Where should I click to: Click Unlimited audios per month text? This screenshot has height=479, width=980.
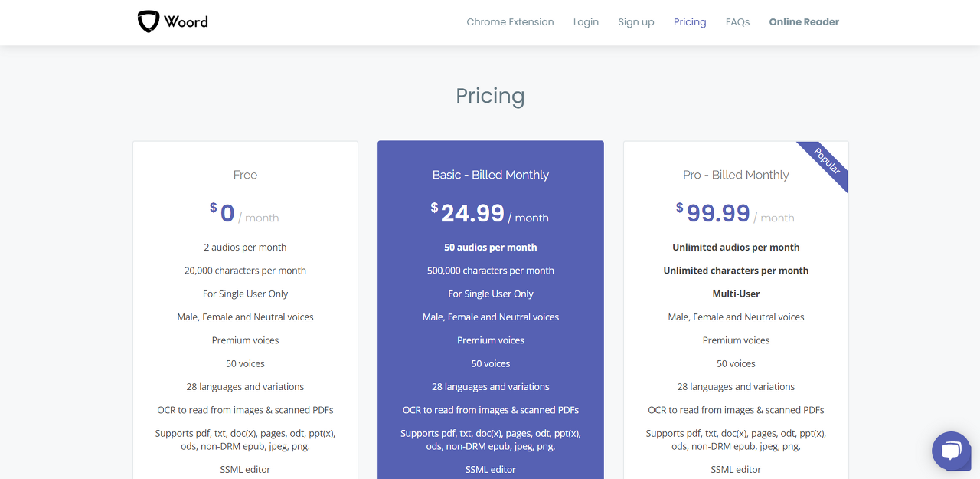[x=736, y=248]
